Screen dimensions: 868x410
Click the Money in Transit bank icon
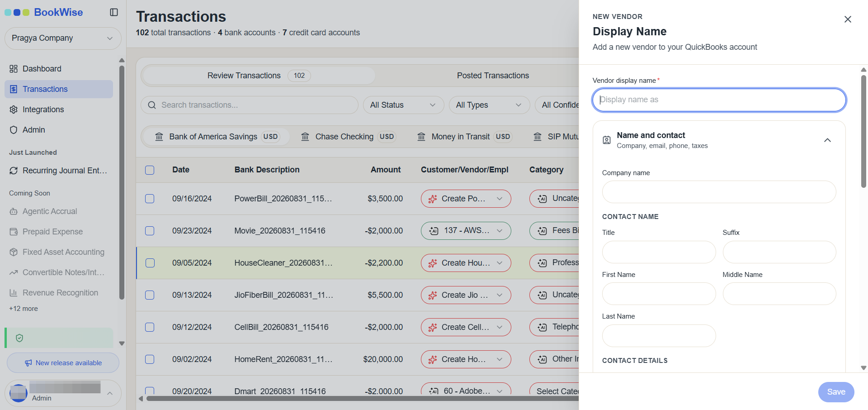[421, 137]
